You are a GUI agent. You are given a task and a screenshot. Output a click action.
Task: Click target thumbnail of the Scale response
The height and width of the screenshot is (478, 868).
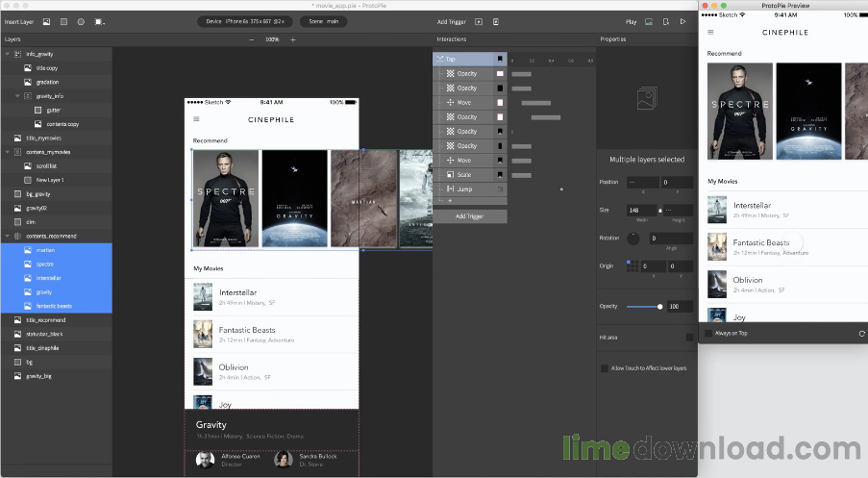tap(500, 174)
